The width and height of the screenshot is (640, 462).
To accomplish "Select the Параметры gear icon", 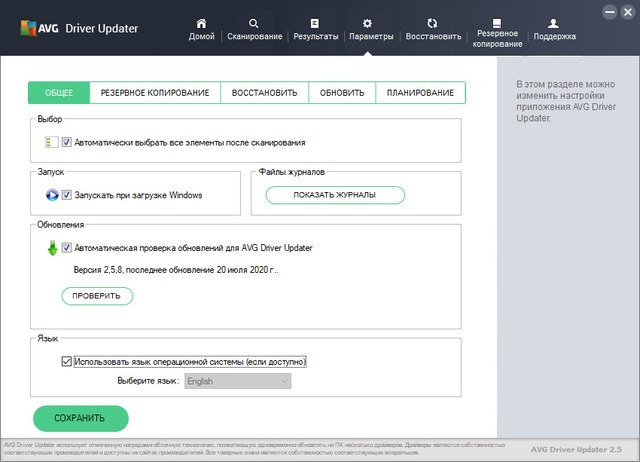I will coord(367,22).
